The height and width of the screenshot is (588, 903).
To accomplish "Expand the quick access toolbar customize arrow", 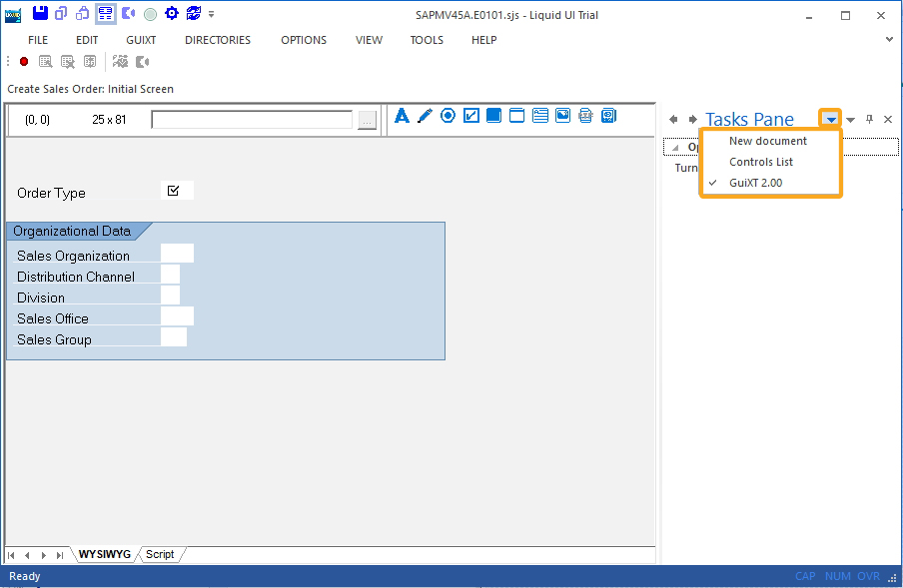I will (x=211, y=14).
